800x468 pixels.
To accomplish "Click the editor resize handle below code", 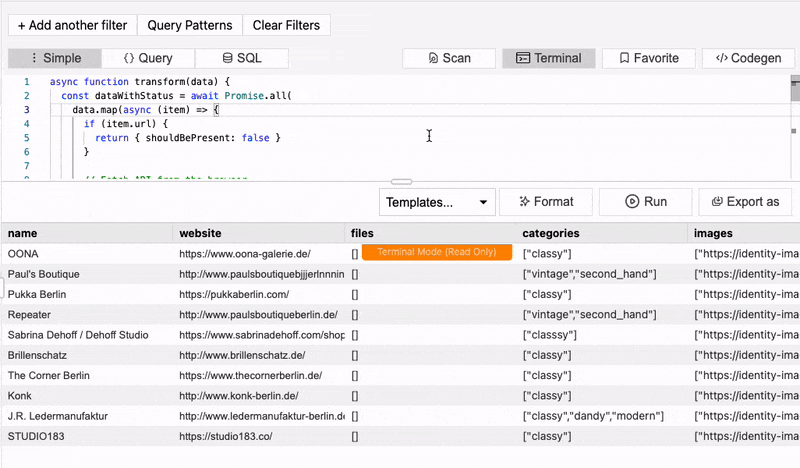I will tap(402, 182).
